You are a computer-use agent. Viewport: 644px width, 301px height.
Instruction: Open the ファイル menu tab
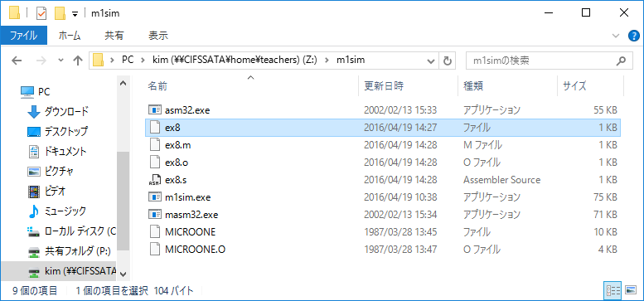pos(23,36)
